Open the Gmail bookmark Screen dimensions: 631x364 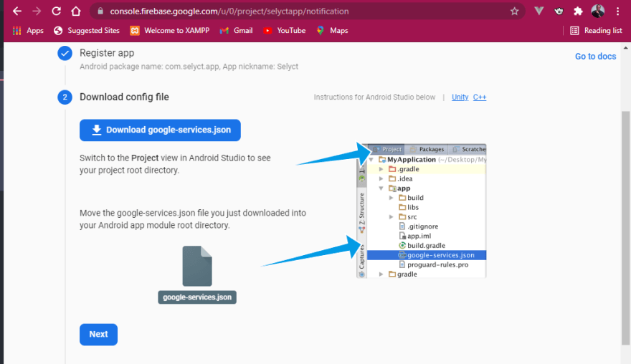[x=236, y=31]
